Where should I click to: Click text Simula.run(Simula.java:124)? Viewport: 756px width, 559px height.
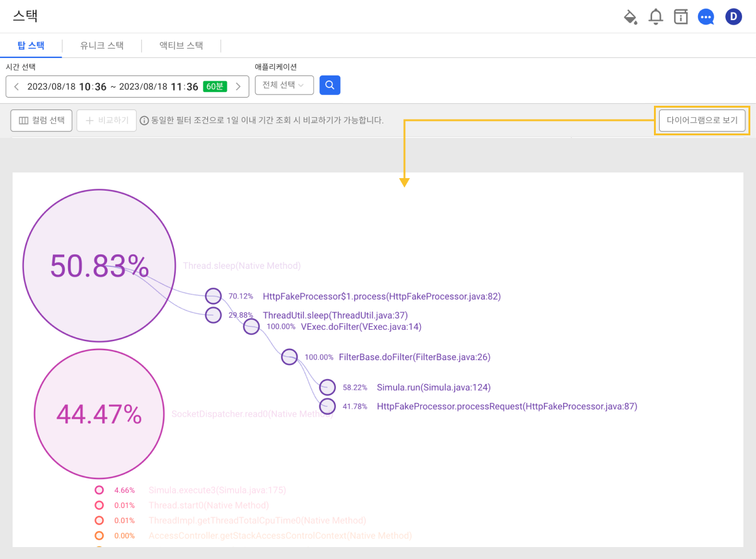coord(433,387)
